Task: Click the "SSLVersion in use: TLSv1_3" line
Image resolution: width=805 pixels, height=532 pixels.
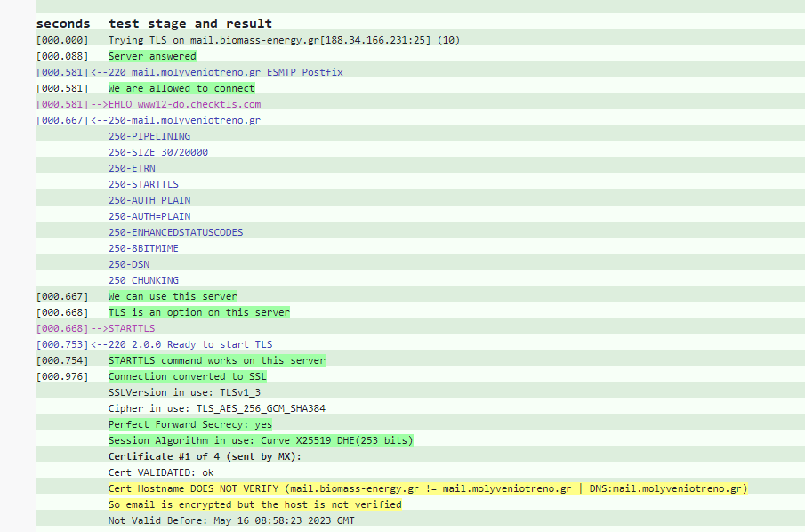Action: pyautogui.click(x=184, y=392)
